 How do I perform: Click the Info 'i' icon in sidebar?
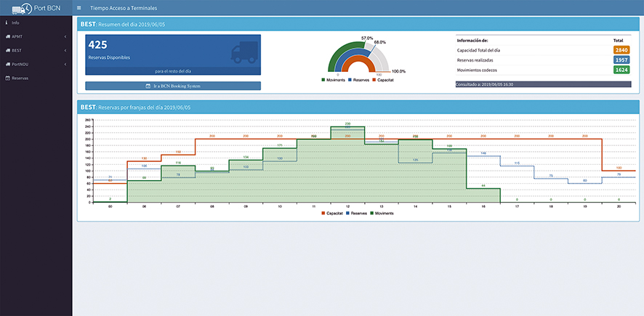pyautogui.click(x=7, y=23)
